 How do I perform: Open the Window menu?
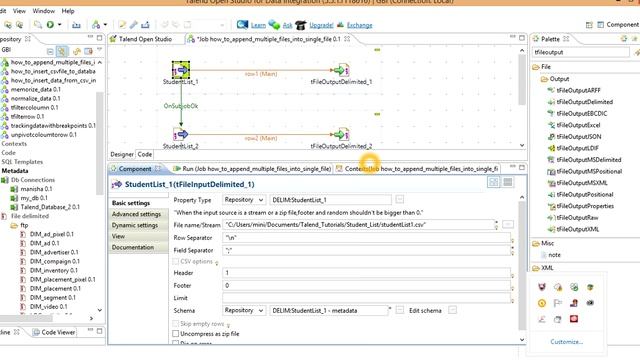(43, 11)
